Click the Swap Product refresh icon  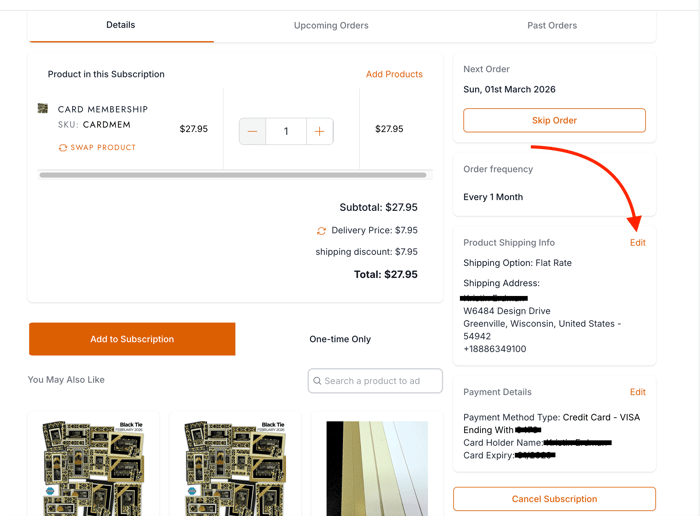(63, 148)
